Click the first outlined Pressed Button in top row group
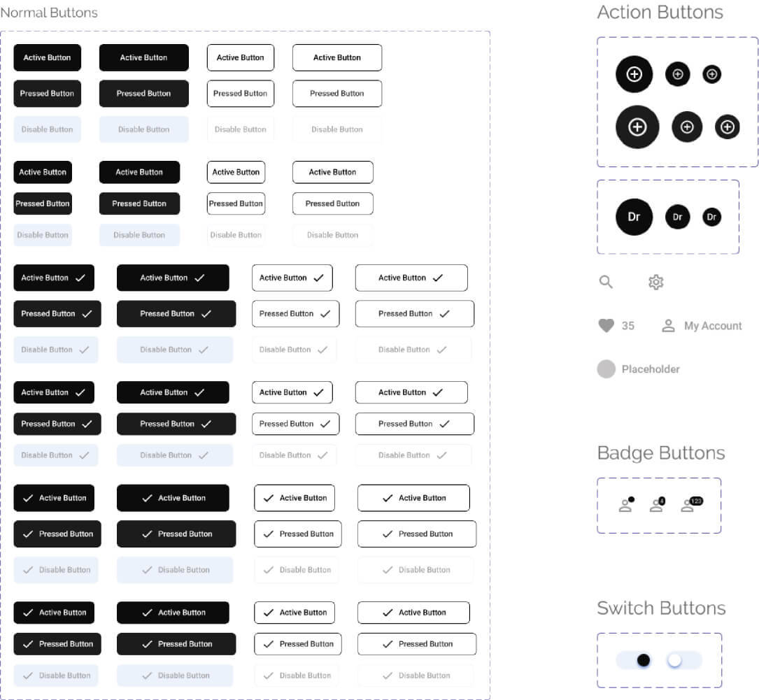The image size is (759, 700). 240,94
